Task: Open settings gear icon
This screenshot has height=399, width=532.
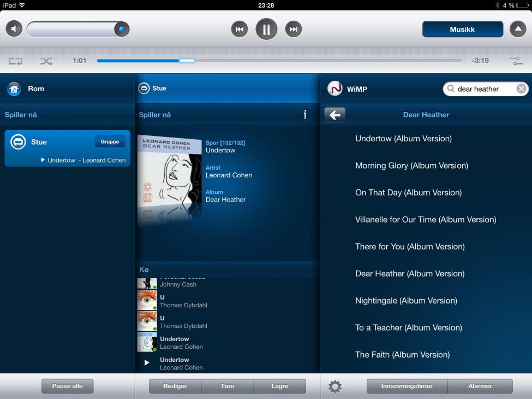Action: [335, 386]
